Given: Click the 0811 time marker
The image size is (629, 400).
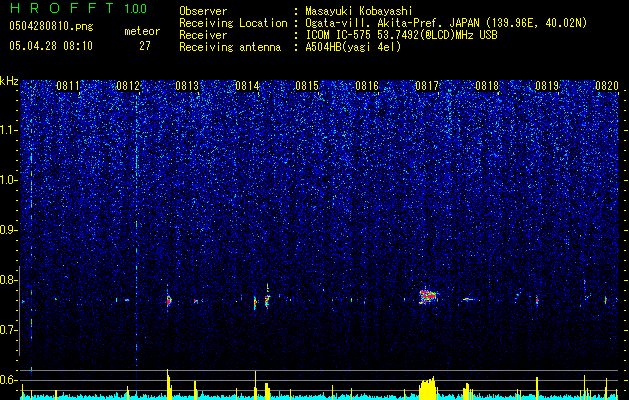Looking at the screenshot, I should coord(68,86).
